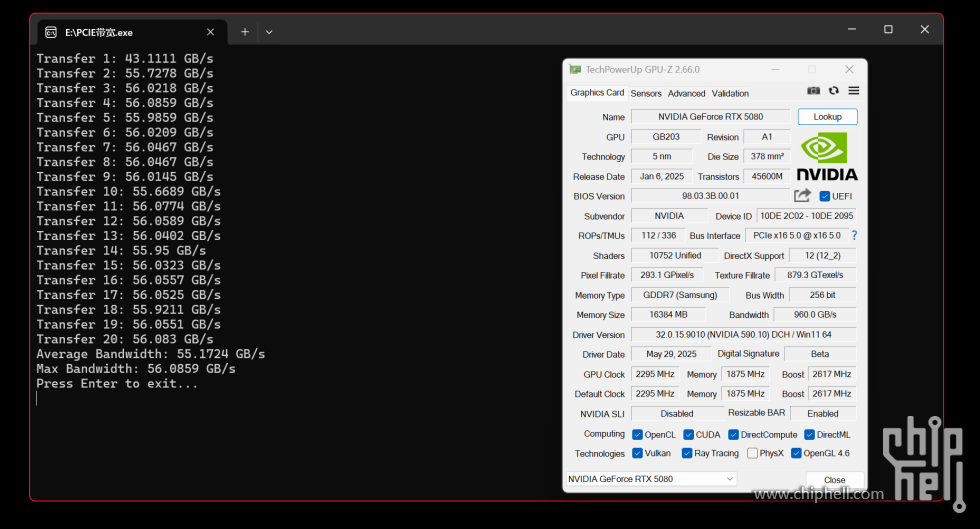Viewport: 980px width, 529px height.
Task: Open a new terminal tab with plus
Action: [x=245, y=32]
